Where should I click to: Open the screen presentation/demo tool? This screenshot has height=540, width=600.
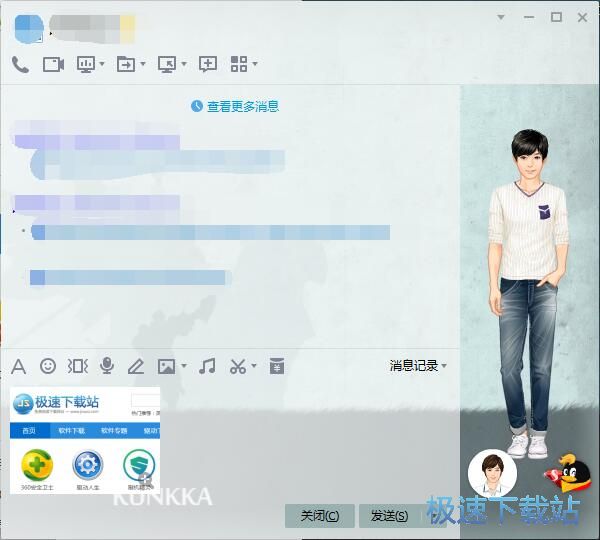[86, 64]
